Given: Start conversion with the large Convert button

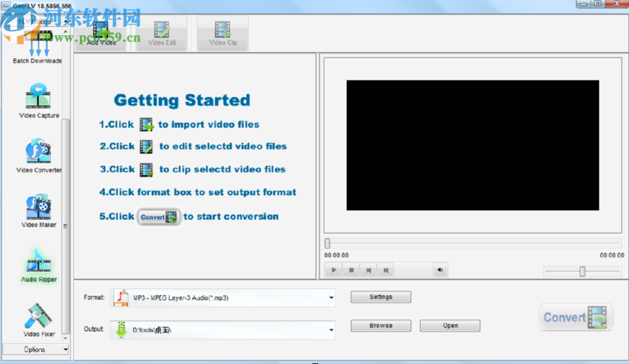Looking at the screenshot, I should (x=576, y=317).
